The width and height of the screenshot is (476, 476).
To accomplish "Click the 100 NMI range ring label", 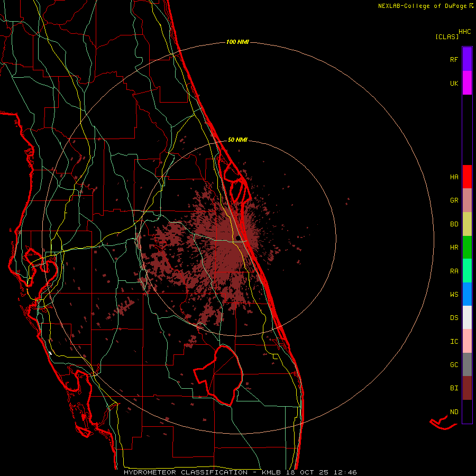I will pyautogui.click(x=237, y=42).
